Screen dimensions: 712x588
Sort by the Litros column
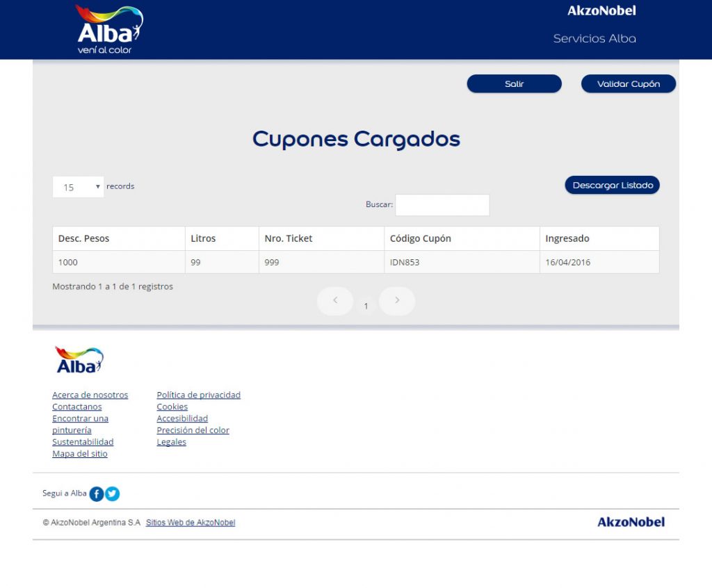click(204, 238)
